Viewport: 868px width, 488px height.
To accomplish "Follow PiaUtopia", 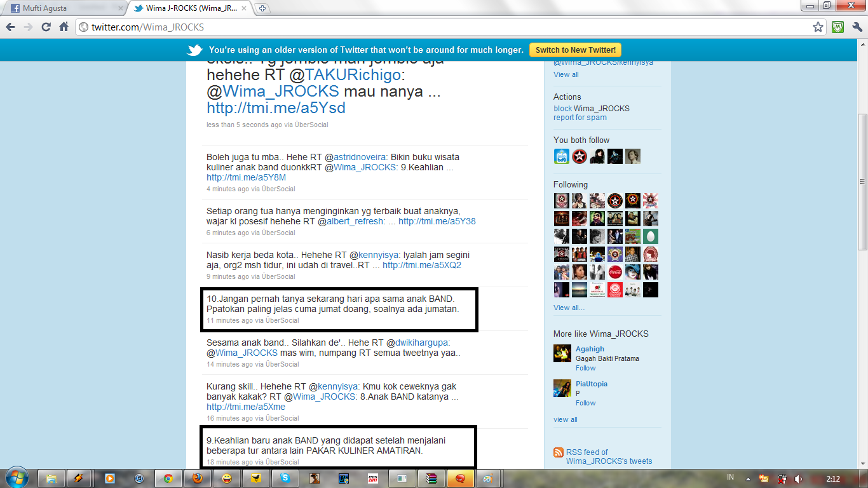I will (586, 403).
